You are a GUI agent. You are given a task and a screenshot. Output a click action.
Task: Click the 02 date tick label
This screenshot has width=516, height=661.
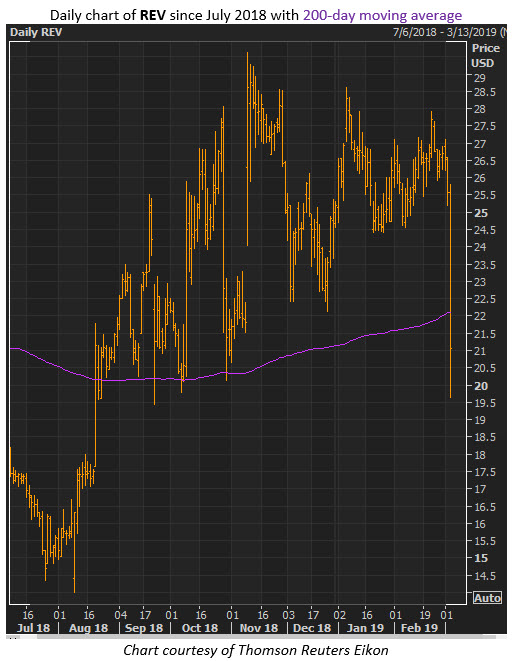339,615
